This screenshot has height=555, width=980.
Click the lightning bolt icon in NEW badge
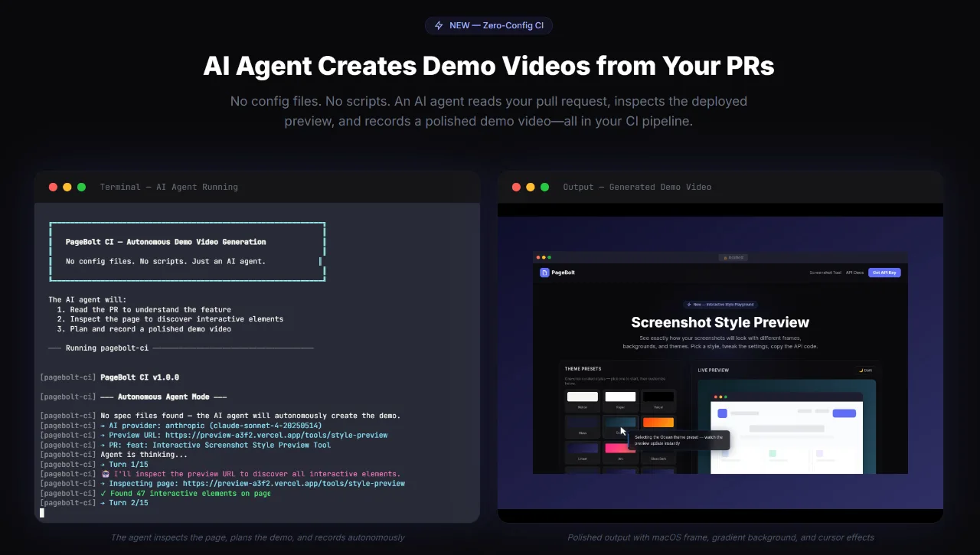439,25
